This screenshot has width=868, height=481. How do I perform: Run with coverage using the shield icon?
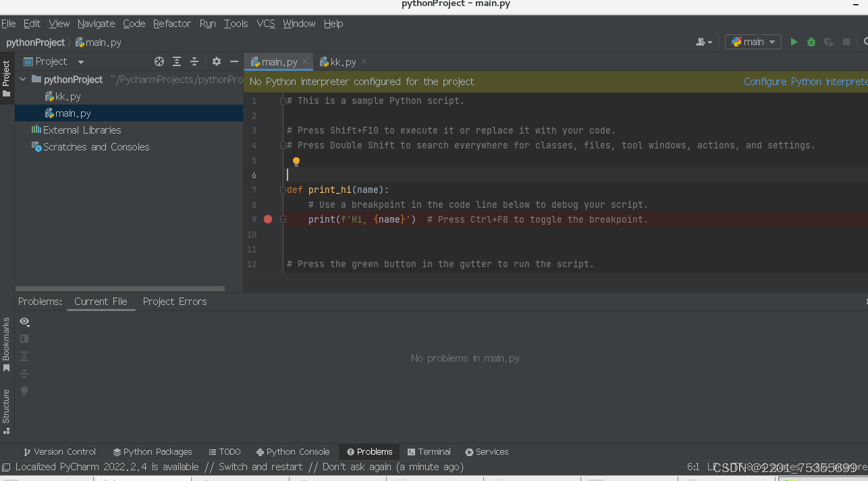click(x=828, y=41)
